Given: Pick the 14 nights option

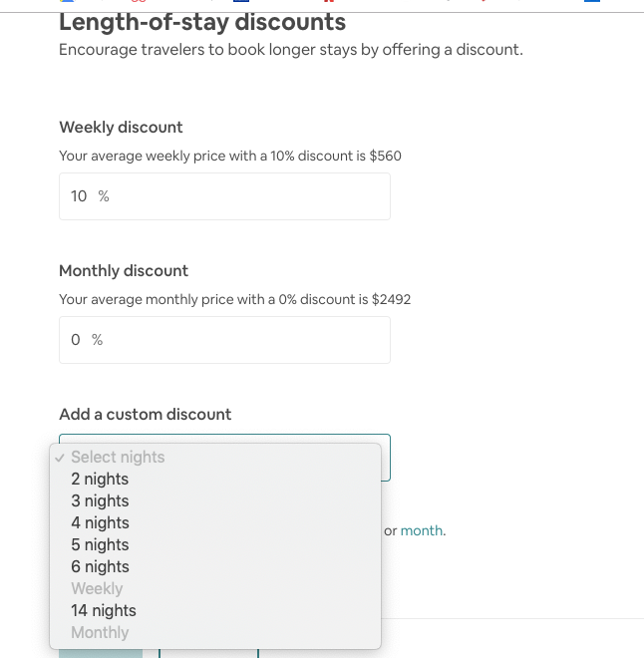Looking at the screenshot, I should coord(104,611).
